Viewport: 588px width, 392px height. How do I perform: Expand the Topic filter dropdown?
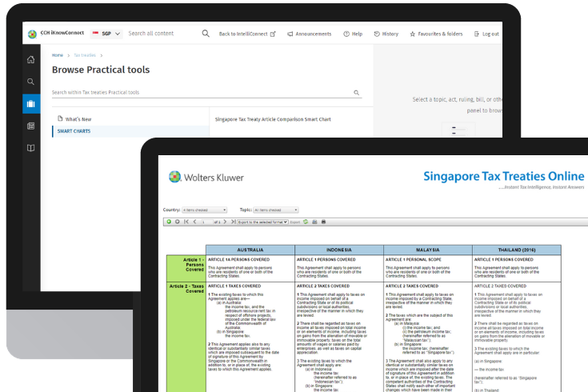click(x=274, y=210)
